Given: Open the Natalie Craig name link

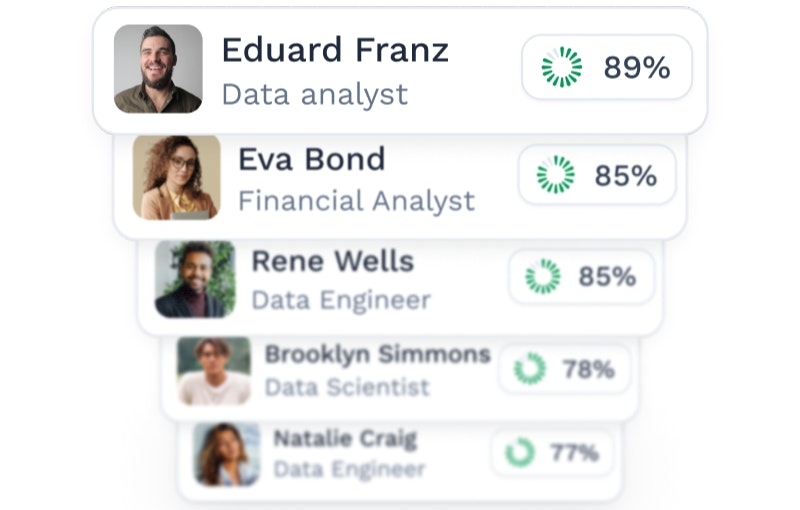Looking at the screenshot, I should click(x=345, y=438).
